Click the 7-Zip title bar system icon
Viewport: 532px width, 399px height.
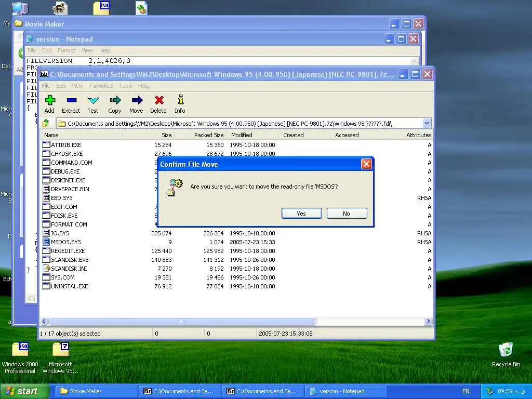44,74
